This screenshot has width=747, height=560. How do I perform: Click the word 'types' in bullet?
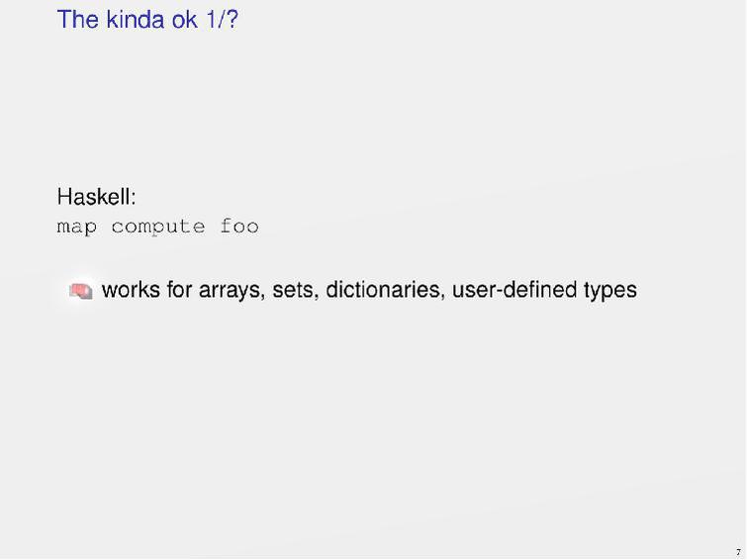click(609, 290)
